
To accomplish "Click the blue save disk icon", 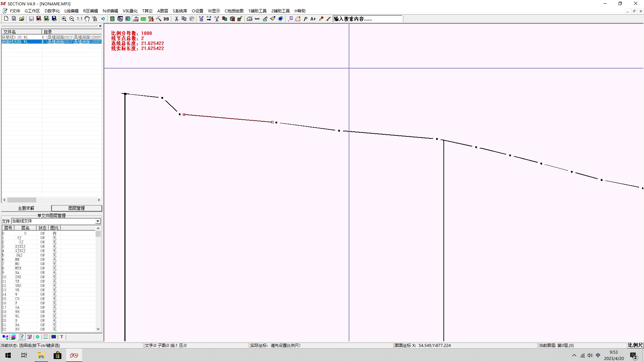I will [x=54, y=19].
